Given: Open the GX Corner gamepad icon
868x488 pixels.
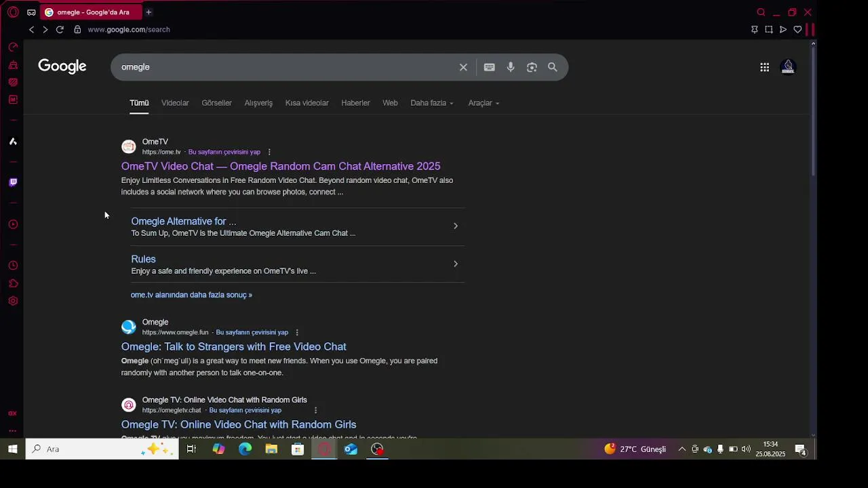Looking at the screenshot, I should [x=31, y=12].
